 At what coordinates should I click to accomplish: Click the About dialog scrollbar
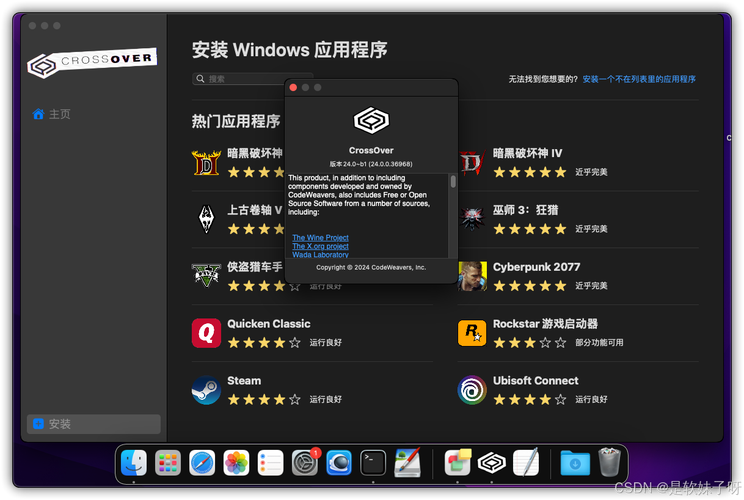(453, 182)
